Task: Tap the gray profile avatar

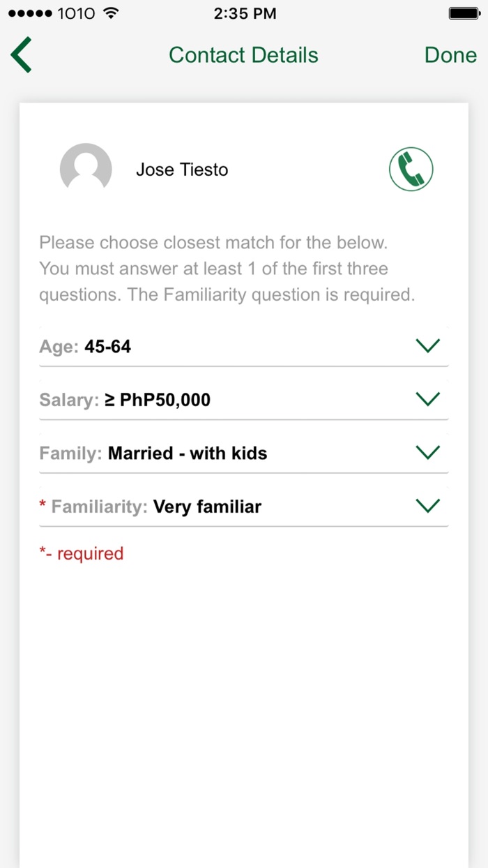Action: (86, 168)
